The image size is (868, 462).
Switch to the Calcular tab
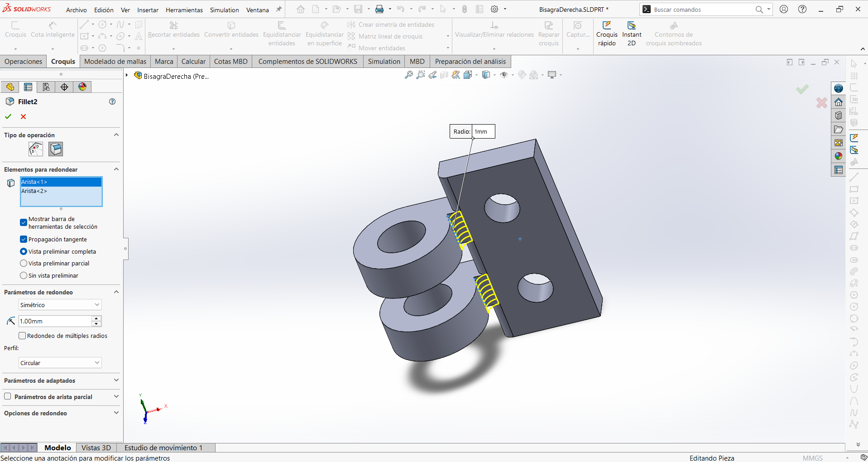tap(193, 62)
